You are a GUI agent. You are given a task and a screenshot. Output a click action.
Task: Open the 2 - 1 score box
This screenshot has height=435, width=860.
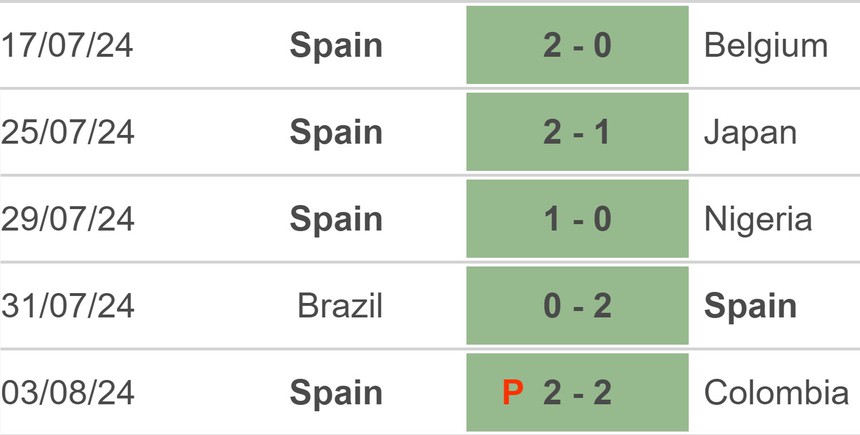[577, 132]
